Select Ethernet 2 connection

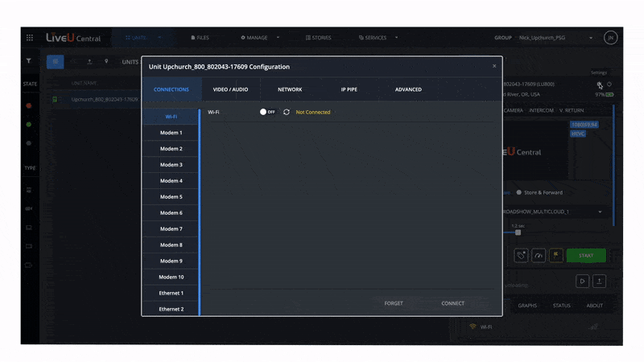[x=171, y=309]
